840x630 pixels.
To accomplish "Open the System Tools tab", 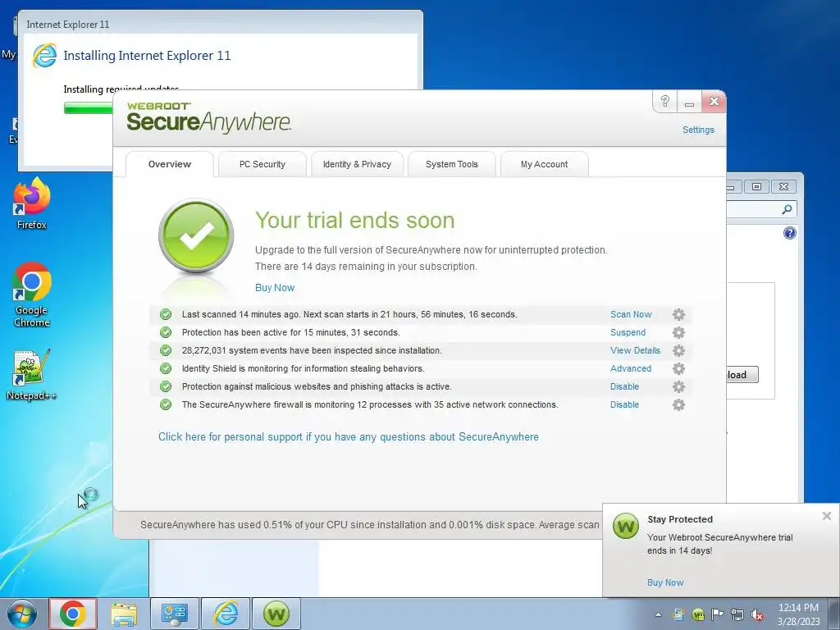I will pos(452,164).
